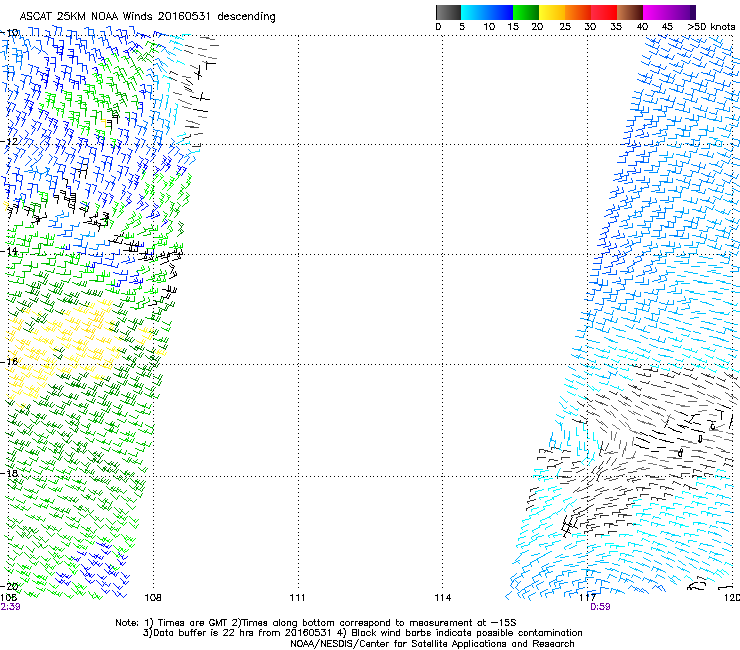The width and height of the screenshot is (740, 650).
Task: Click the '108' longitude axis label
Action: [153, 598]
